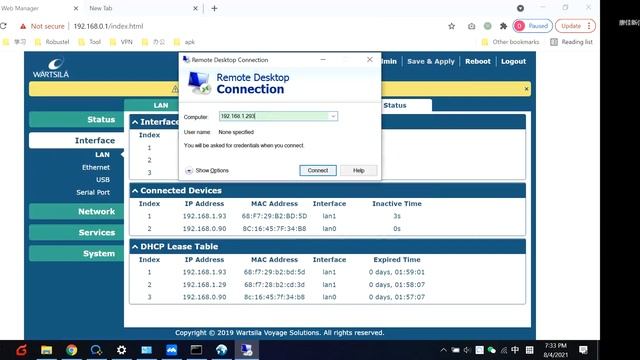Open a new browser tab with plus
Image resolution: width=640 pixels, height=360 pixels.
click(x=214, y=8)
